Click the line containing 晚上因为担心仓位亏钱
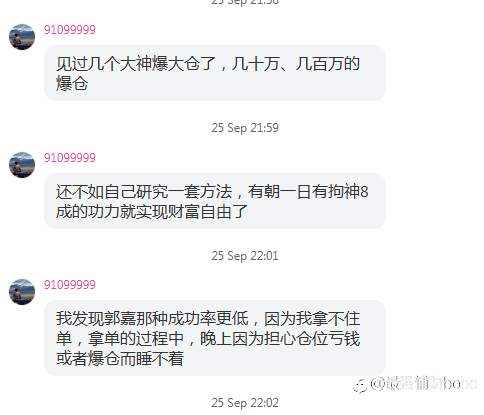This screenshot has height=415, width=484. [x=208, y=339]
